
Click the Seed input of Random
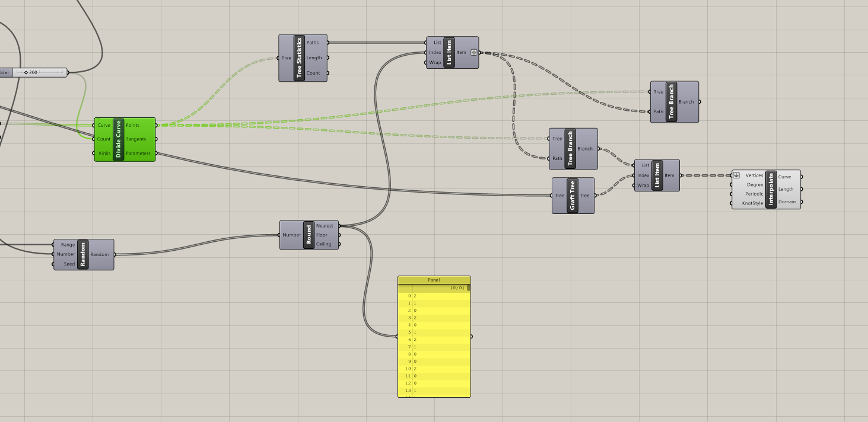click(x=69, y=264)
